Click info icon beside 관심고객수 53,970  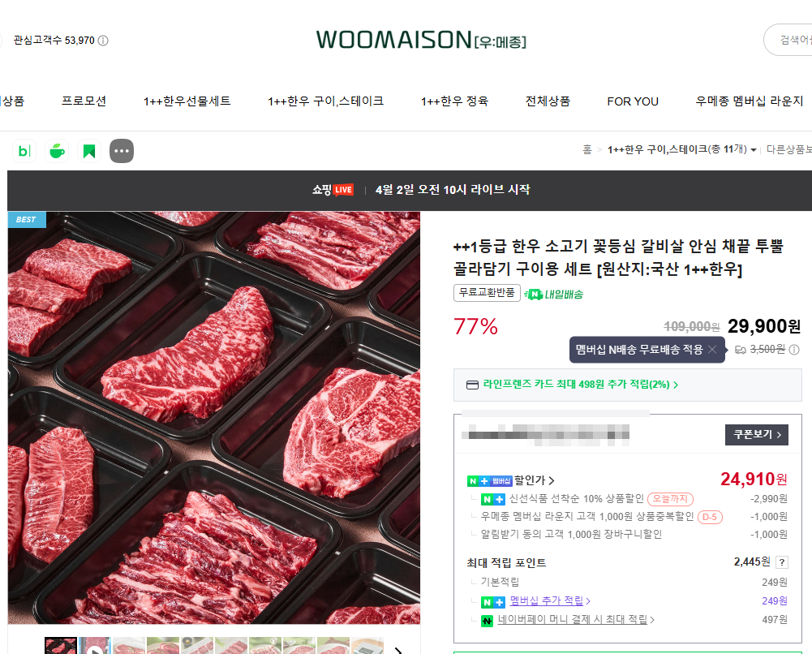point(103,41)
